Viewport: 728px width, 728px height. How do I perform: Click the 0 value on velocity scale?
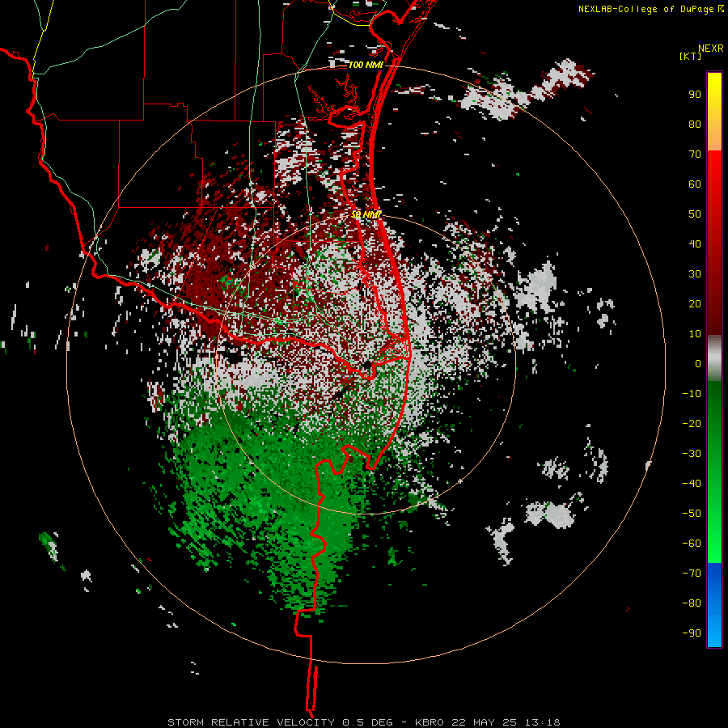[698, 364]
